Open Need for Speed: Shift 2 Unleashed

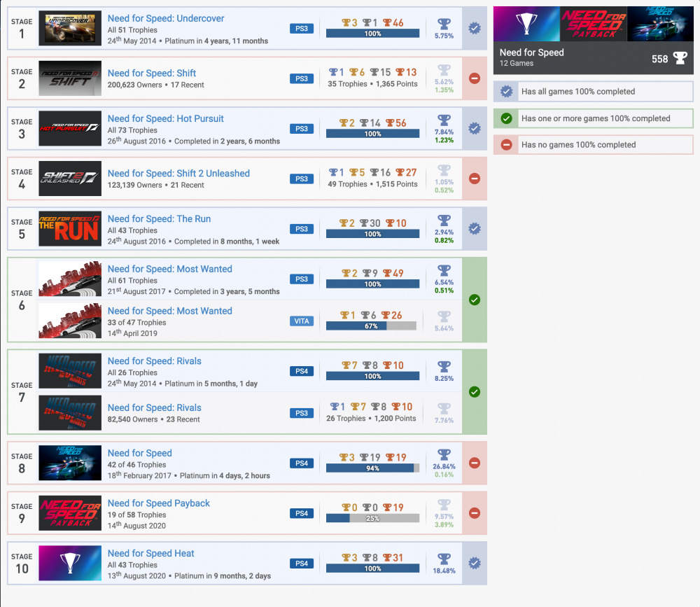click(178, 174)
